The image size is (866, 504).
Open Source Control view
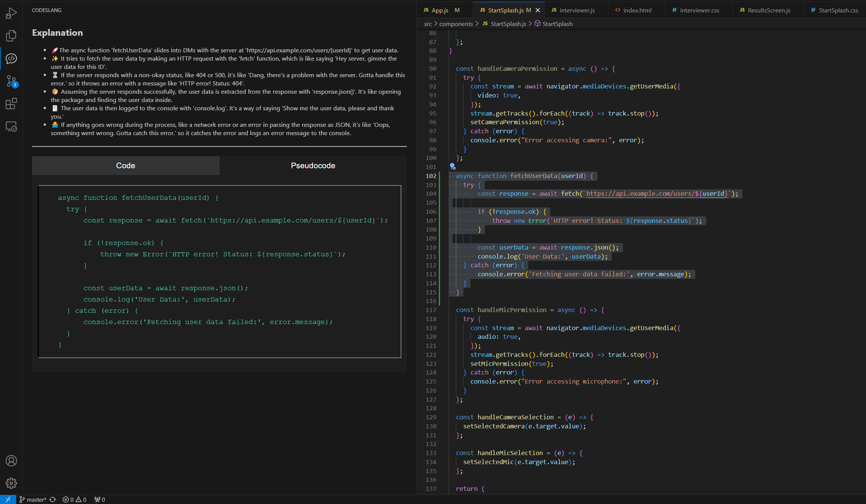pyautogui.click(x=11, y=81)
